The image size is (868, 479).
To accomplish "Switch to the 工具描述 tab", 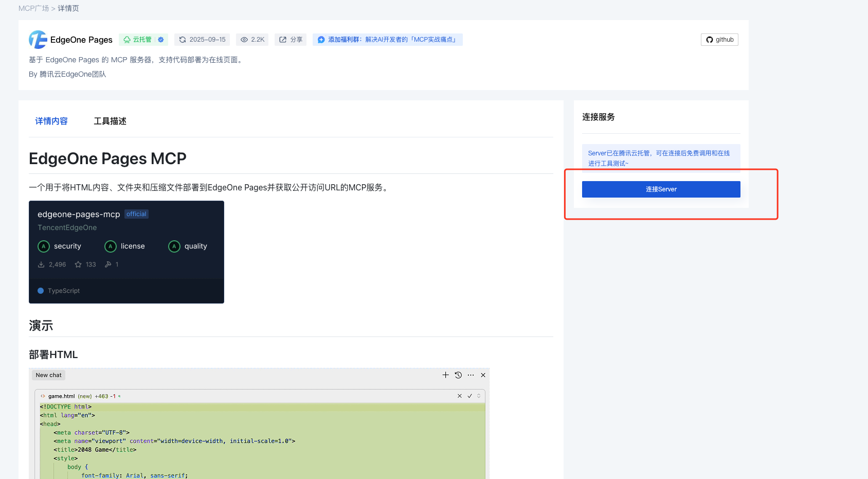I will [x=110, y=121].
